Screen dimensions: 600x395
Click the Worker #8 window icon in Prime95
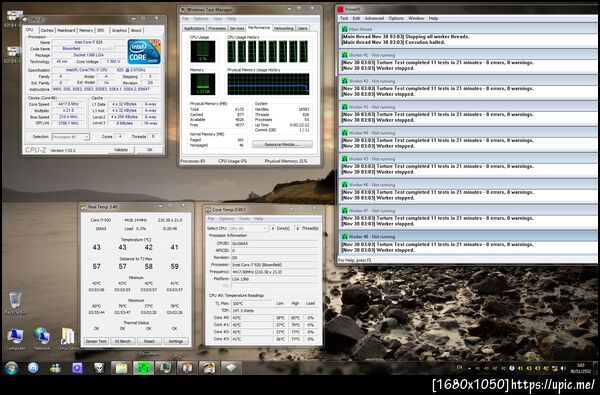[x=344, y=237]
